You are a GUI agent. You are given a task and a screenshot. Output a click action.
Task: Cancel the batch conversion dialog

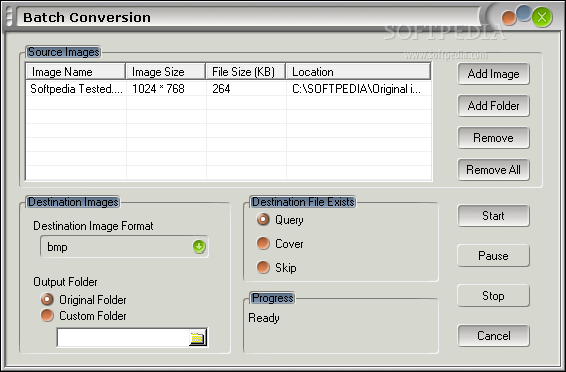click(x=493, y=336)
